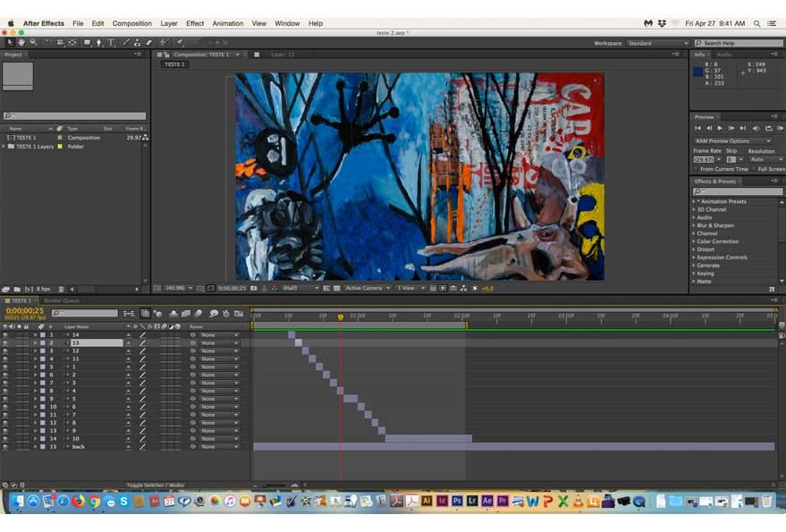
Task: Open the Graph Editor in timeline
Action: pyautogui.click(x=239, y=313)
